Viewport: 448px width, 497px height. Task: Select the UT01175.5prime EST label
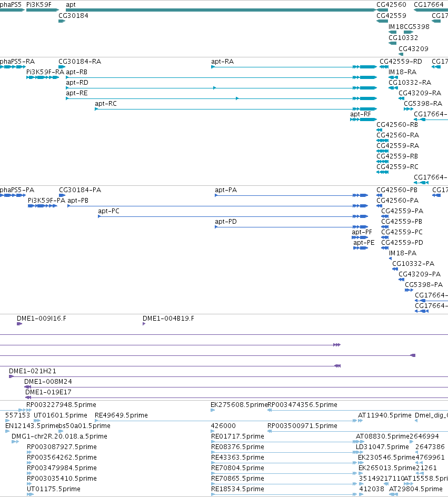click(x=54, y=489)
